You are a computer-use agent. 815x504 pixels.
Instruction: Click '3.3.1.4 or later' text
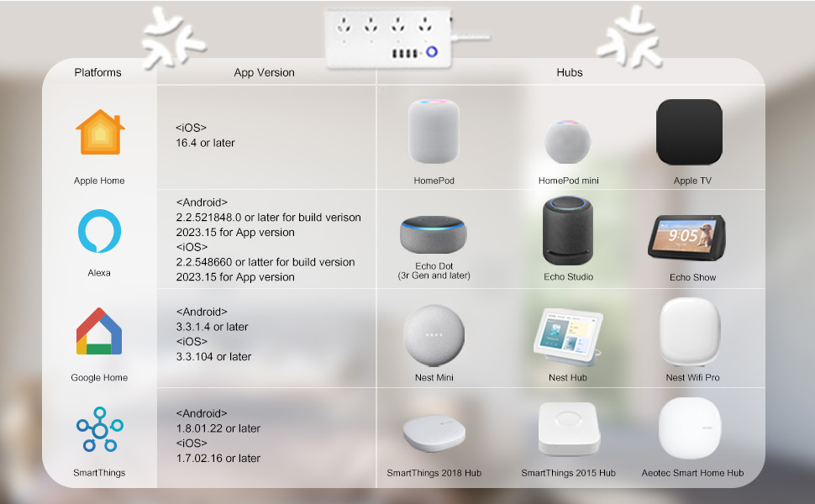coord(212,327)
